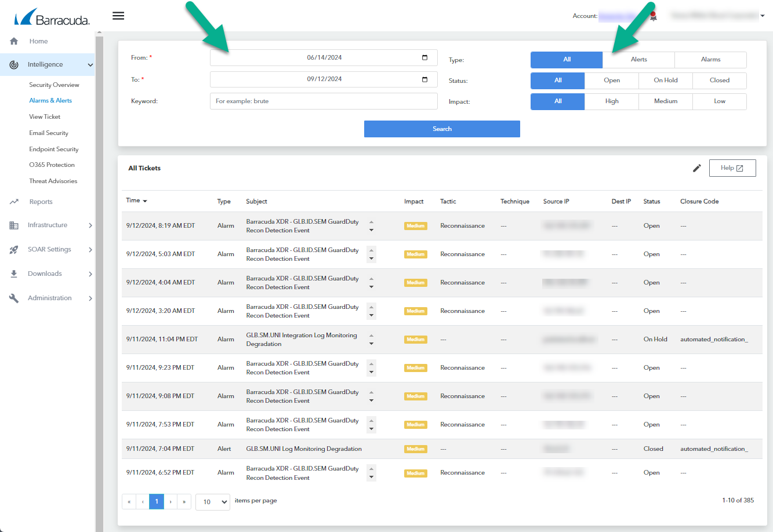Click the SOAR Settings rocket icon
This screenshot has height=532, width=773.
tap(14, 250)
